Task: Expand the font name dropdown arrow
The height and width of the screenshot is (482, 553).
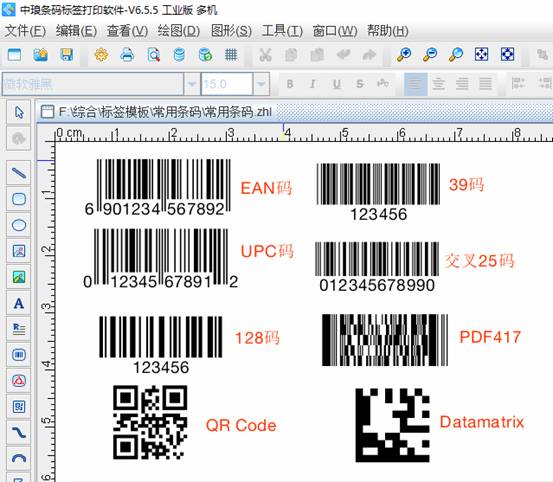Action: tap(192, 84)
